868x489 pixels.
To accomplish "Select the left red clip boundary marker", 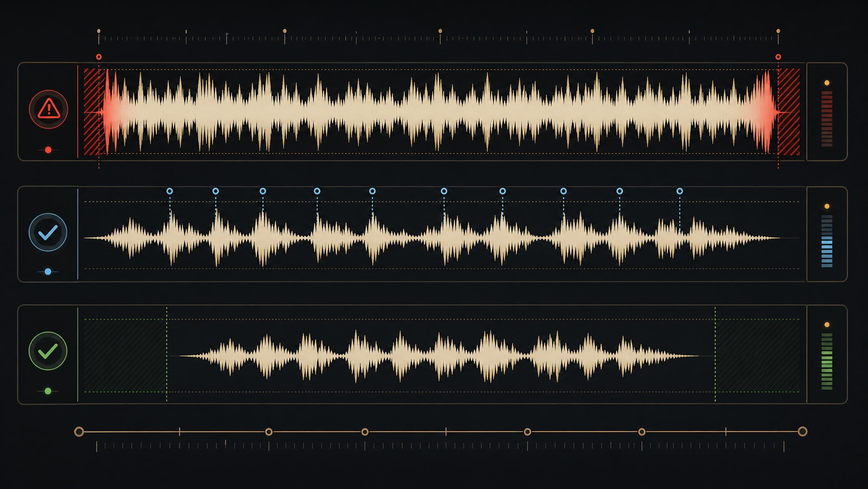I will click(x=99, y=57).
